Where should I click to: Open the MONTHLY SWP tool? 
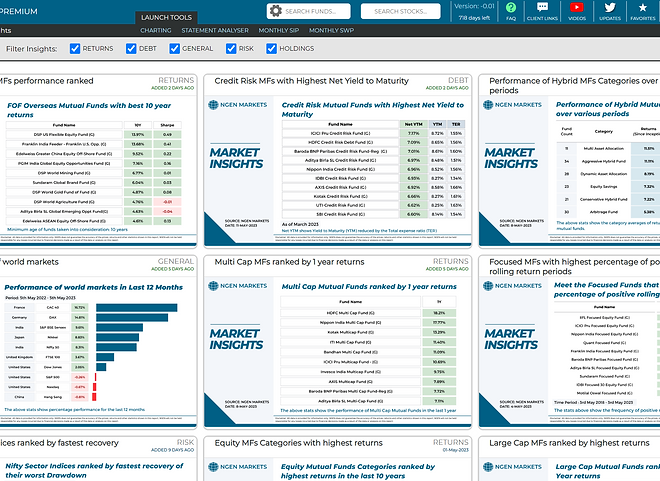coord(331,30)
